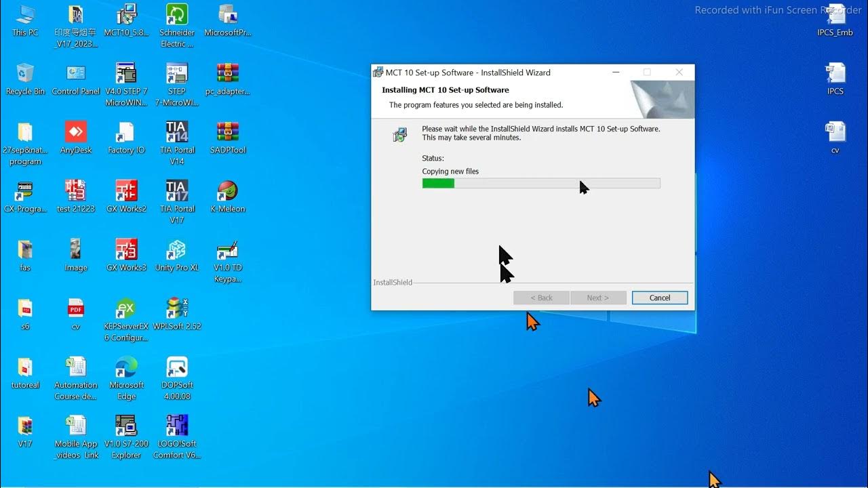Image resolution: width=868 pixels, height=488 pixels.
Task: Select Automation Course document icon
Action: click(76, 380)
